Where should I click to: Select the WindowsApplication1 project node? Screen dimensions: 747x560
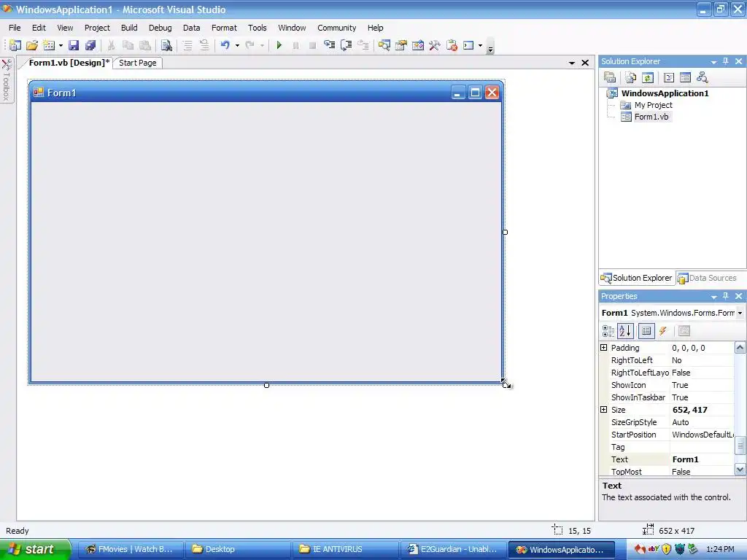(x=665, y=93)
